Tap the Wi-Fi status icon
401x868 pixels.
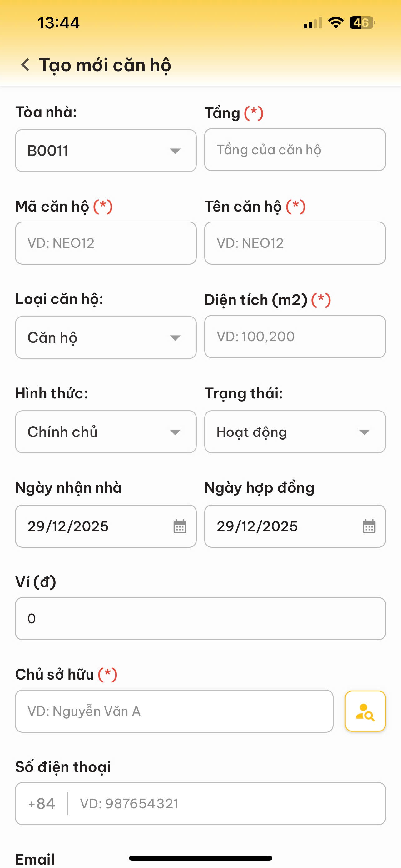335,23
